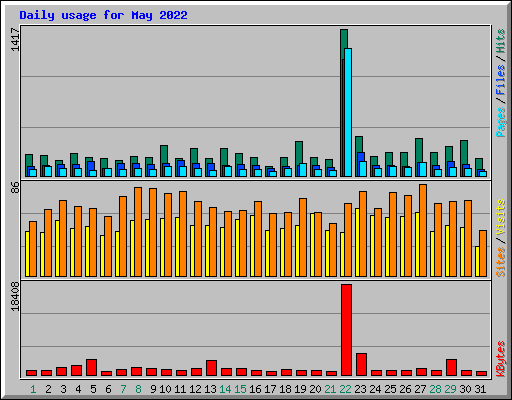512x400 pixels.
Task: Click the Visits legend label
Action: click(500, 218)
